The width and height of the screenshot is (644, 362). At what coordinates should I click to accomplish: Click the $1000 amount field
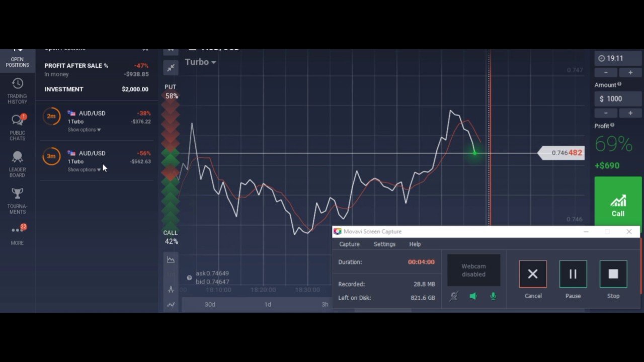click(618, 99)
